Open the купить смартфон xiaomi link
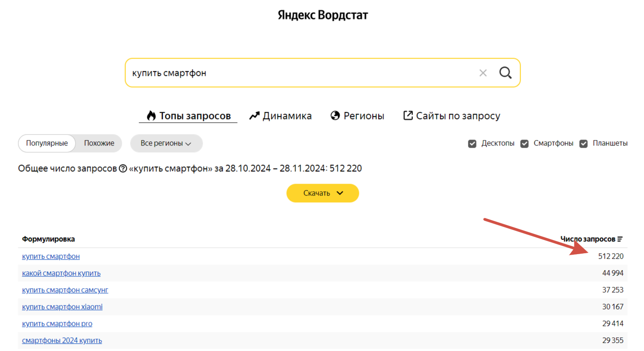Screen dimensions: 644x351 click(62, 307)
